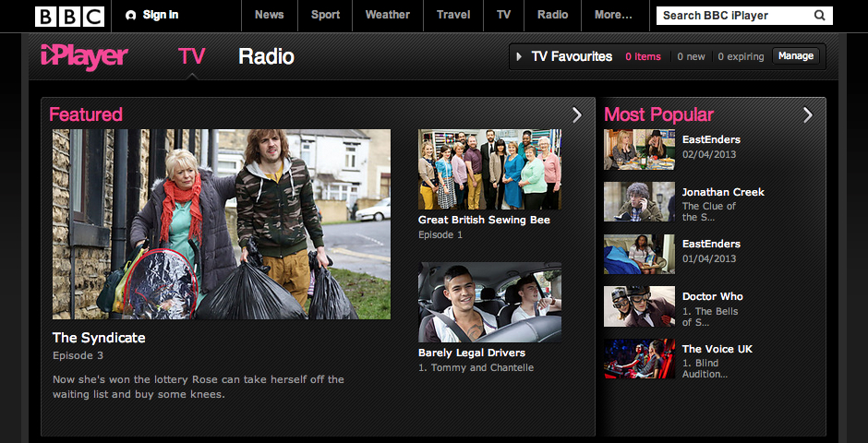
Task: Expand TV Favourites with the triangle arrow
Action: (519, 56)
